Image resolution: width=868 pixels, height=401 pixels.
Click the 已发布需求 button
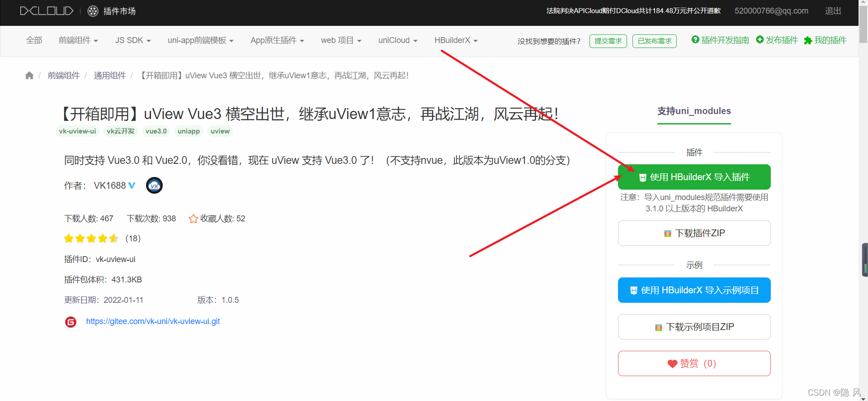[655, 41]
